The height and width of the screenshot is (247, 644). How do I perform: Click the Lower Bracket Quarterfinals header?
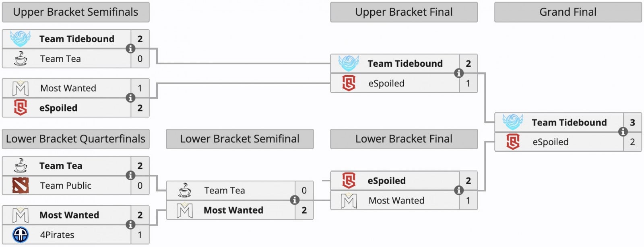point(76,139)
